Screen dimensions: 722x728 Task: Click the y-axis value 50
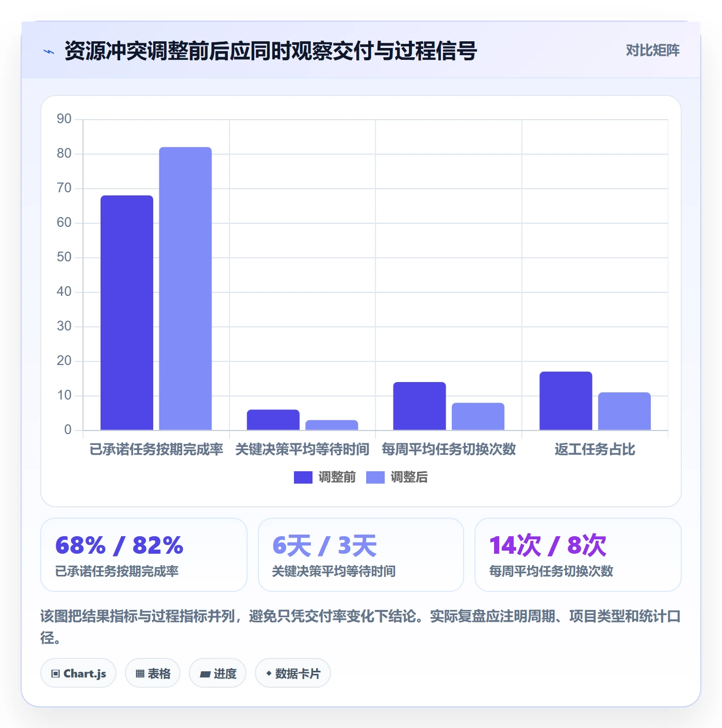(x=64, y=257)
